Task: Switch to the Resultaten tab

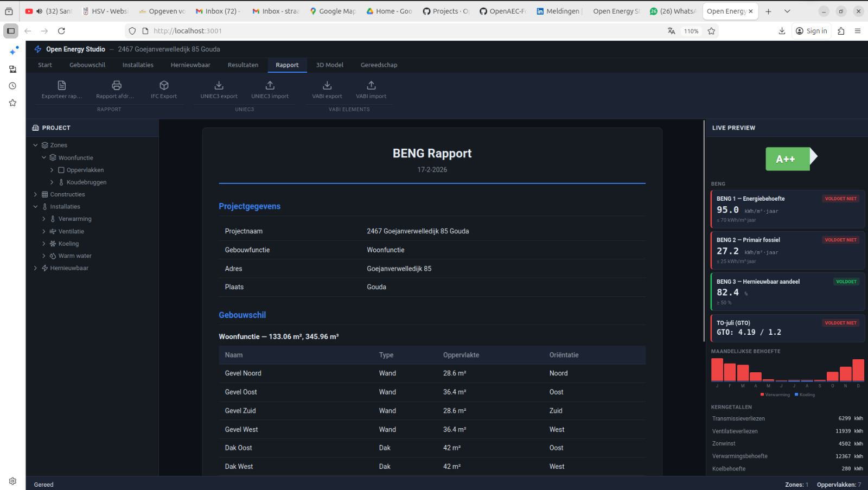Action: (242, 65)
